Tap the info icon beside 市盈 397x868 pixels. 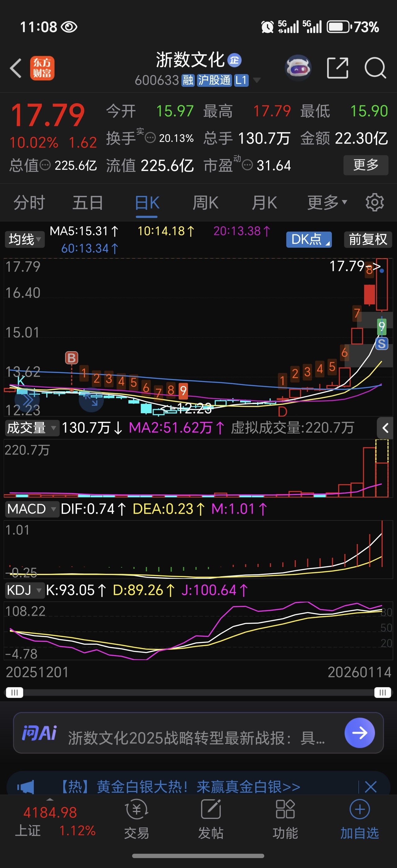coord(248,165)
